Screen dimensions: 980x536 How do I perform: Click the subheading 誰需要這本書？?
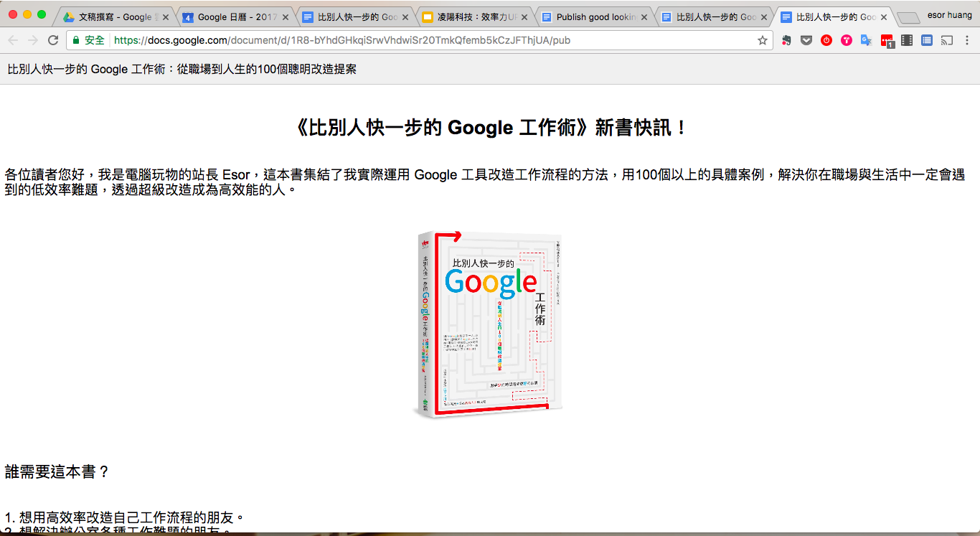(57, 471)
